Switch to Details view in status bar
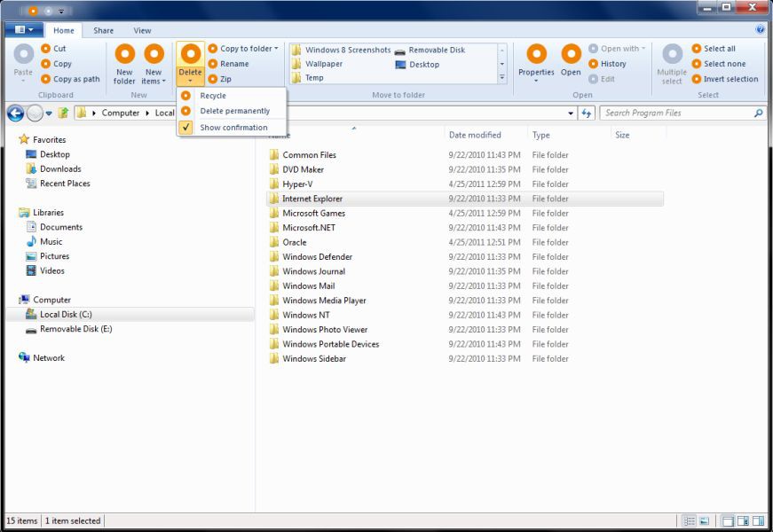This screenshot has height=532, width=773. (690, 520)
